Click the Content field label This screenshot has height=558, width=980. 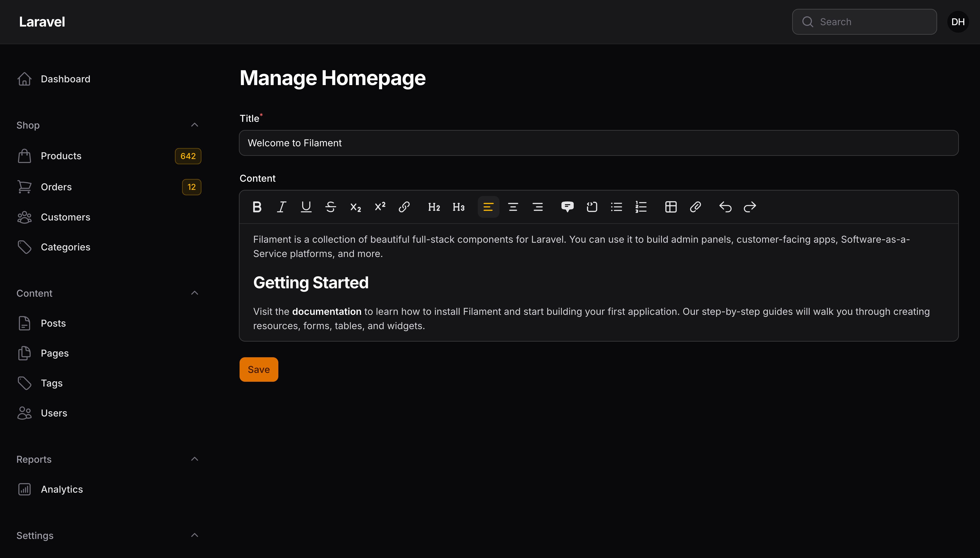[x=257, y=179]
